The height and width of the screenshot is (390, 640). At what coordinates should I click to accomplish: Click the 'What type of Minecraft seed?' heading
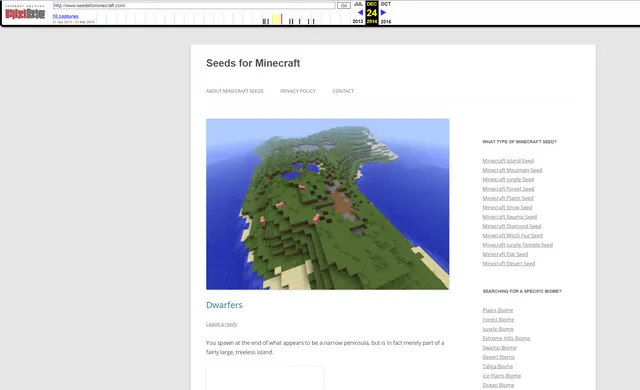pyautogui.click(x=520, y=142)
